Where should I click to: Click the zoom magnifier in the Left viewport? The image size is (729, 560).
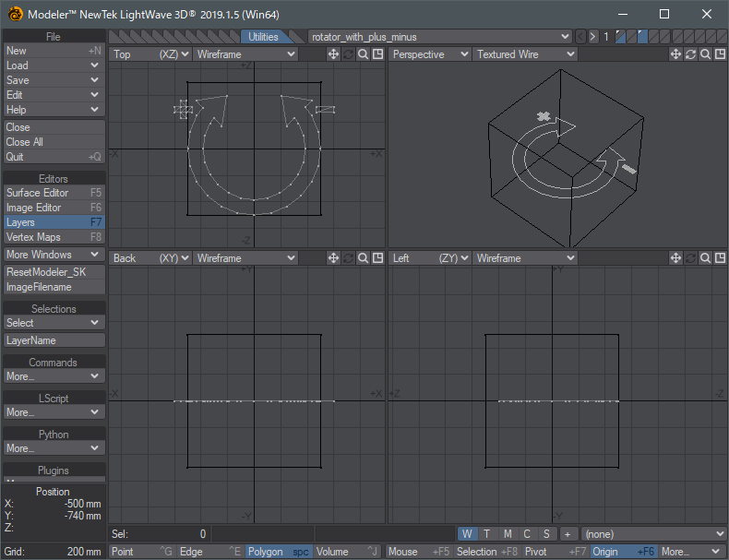tap(705, 258)
